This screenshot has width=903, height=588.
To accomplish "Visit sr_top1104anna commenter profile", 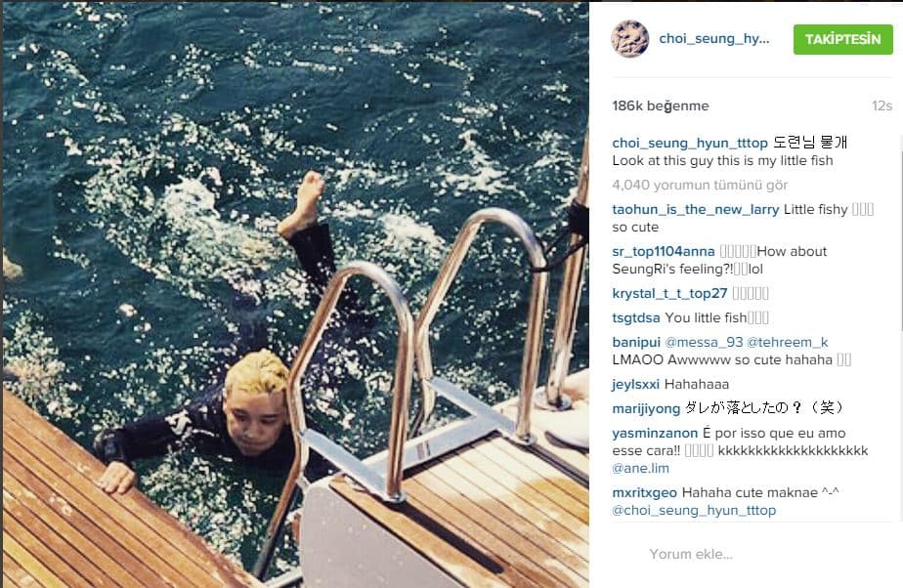I will [664, 251].
